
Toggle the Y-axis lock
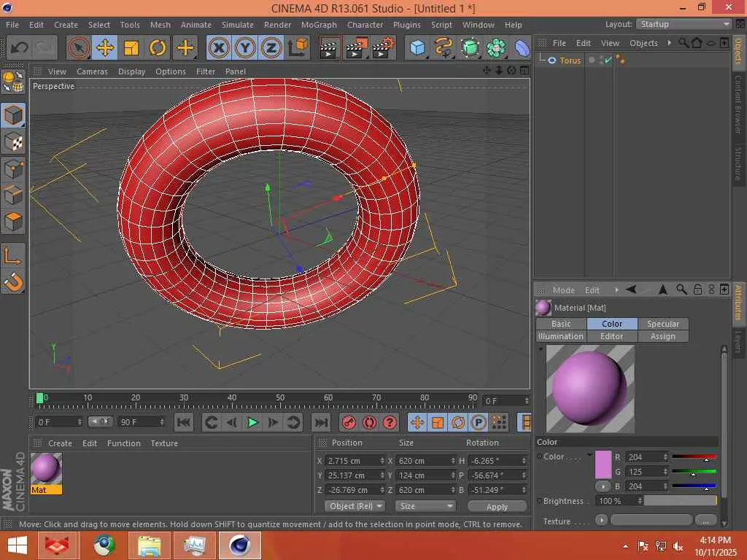pyautogui.click(x=245, y=48)
